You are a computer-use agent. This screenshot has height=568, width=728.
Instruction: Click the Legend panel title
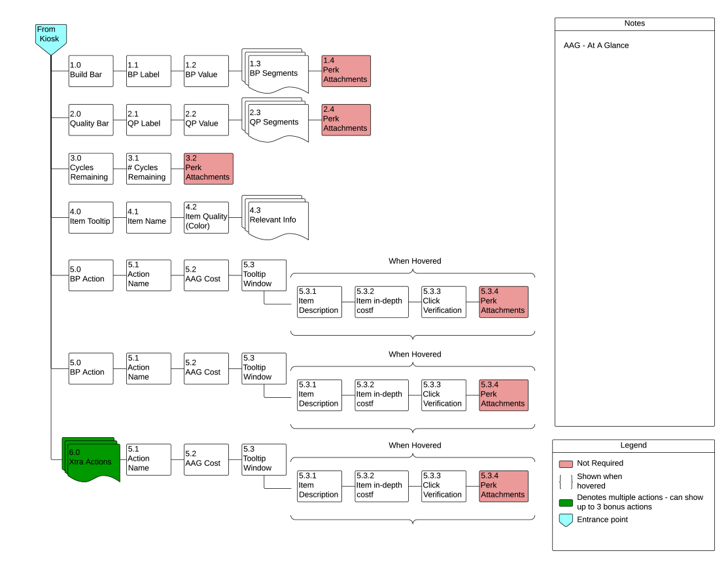point(633,446)
